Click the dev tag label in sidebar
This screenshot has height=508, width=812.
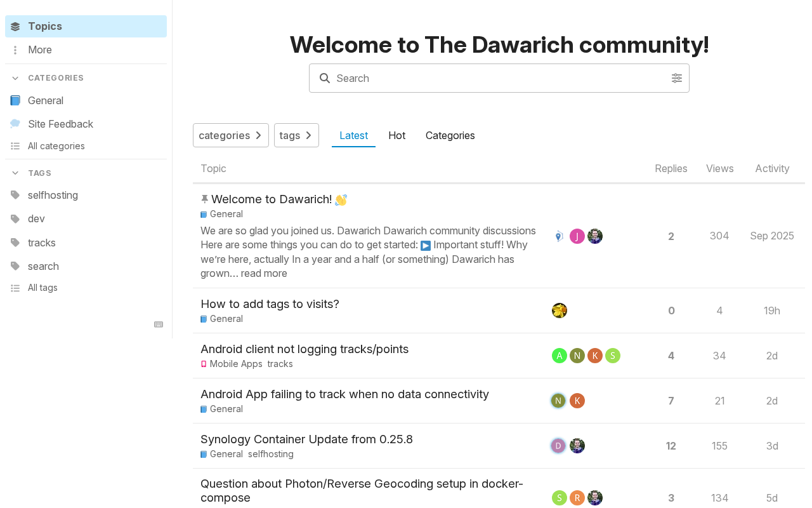point(36,218)
